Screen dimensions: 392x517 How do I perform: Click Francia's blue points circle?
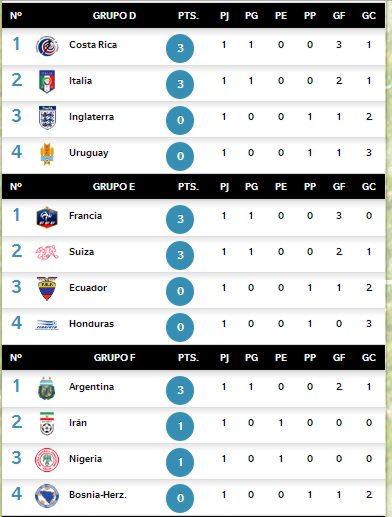(x=180, y=219)
